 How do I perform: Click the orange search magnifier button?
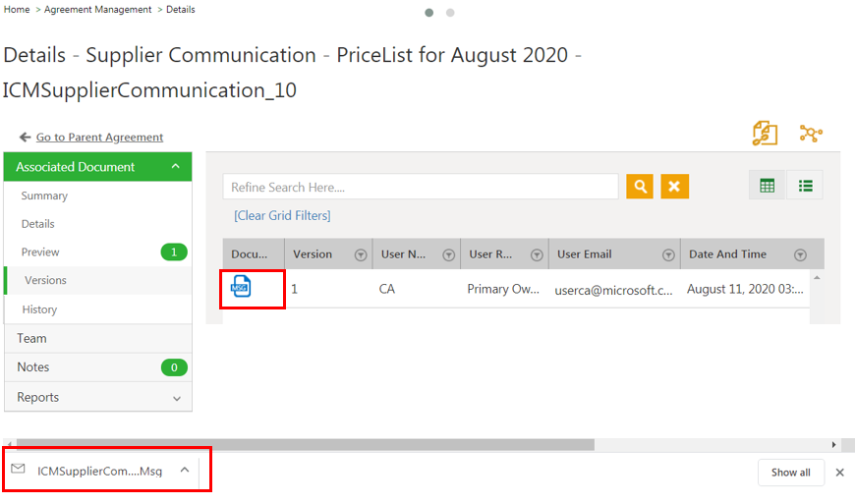(x=640, y=187)
